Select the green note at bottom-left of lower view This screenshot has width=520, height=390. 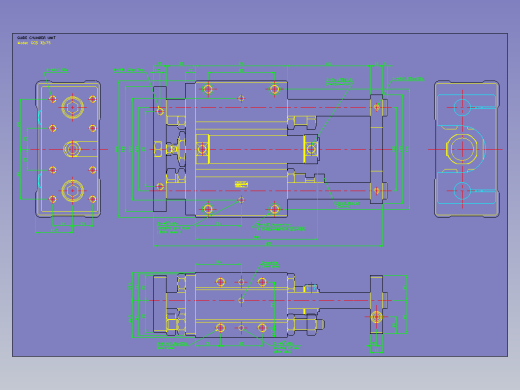[172, 346]
